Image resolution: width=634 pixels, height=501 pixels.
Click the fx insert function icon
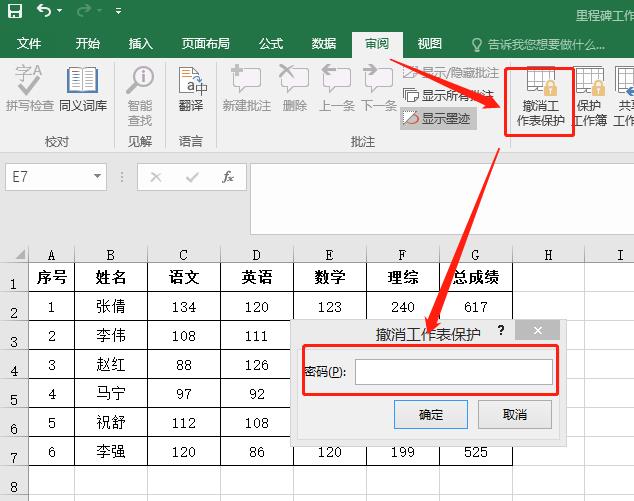click(228, 177)
